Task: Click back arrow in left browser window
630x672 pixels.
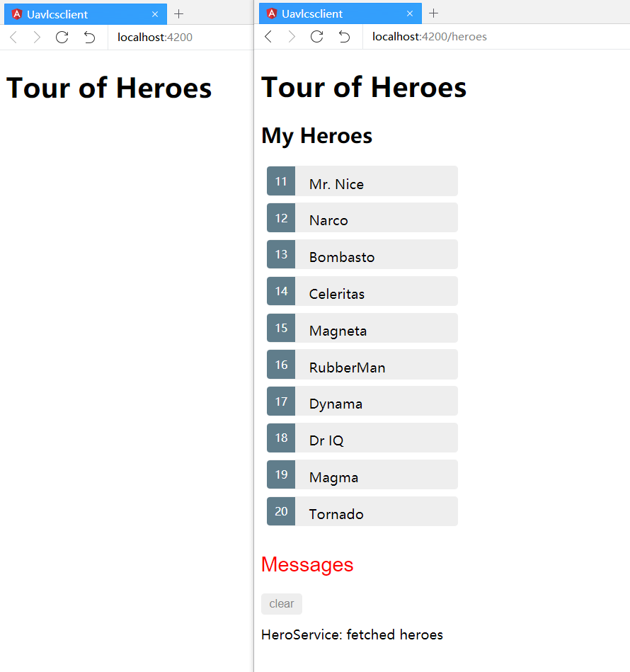Action: (13, 38)
